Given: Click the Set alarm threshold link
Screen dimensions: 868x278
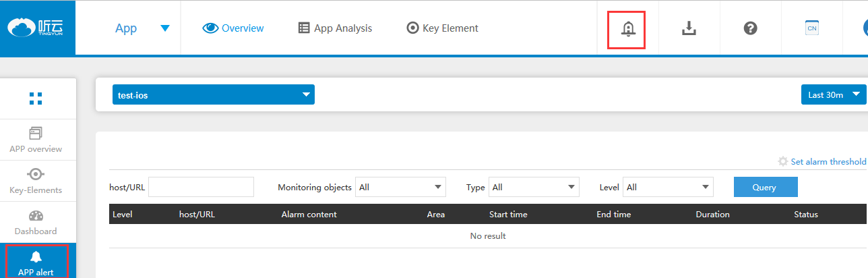Looking at the screenshot, I should (822, 161).
